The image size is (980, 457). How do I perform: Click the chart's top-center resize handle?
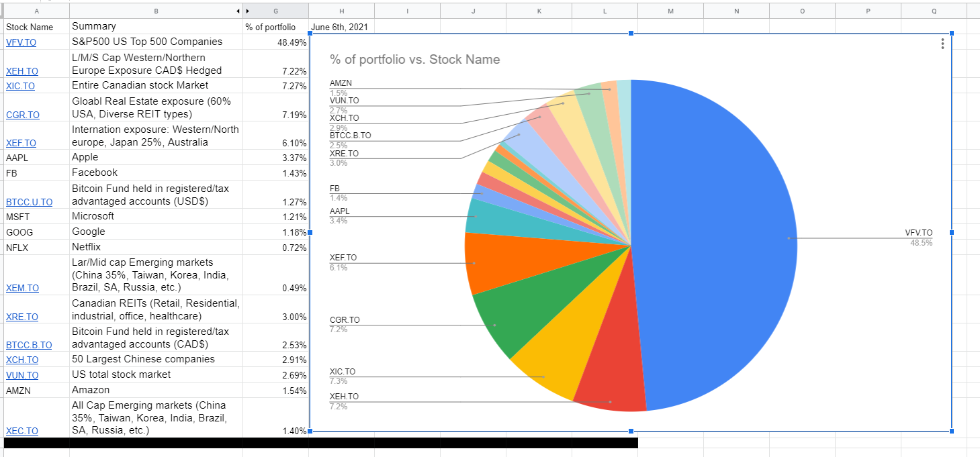pyautogui.click(x=631, y=34)
